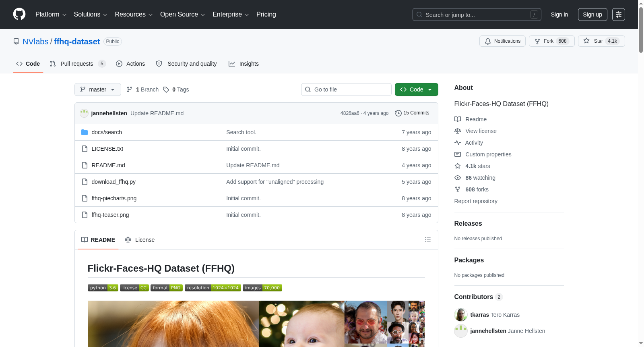Click the Pricing link

coord(266,15)
